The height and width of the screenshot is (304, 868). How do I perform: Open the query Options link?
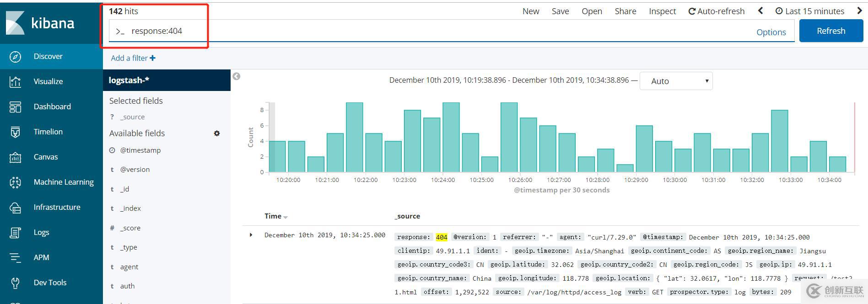pos(771,32)
